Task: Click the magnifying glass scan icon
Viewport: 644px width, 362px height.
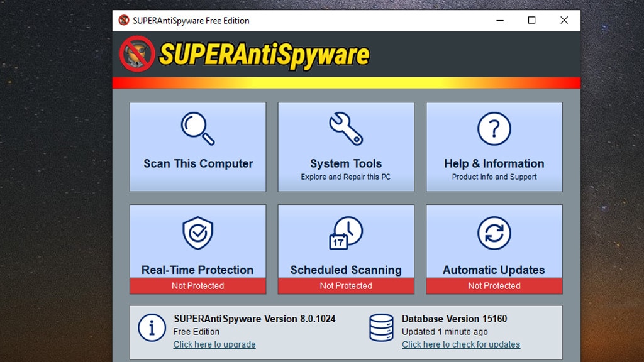Action: [198, 128]
